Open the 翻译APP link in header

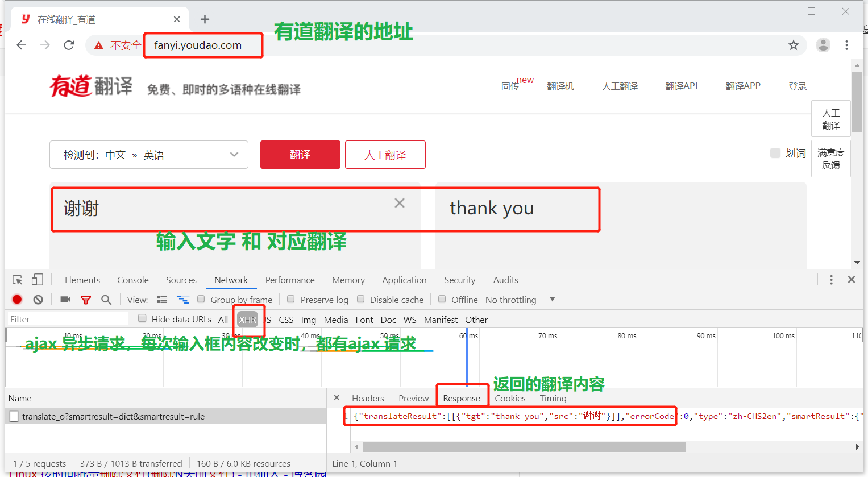tap(743, 86)
